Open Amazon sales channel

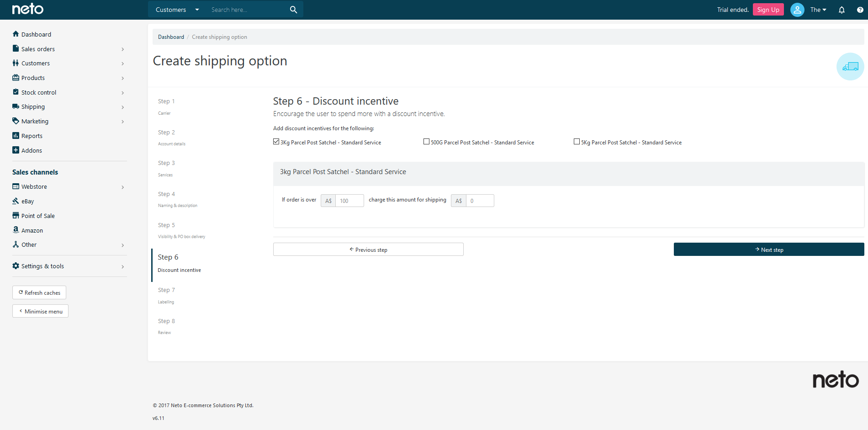click(x=32, y=230)
